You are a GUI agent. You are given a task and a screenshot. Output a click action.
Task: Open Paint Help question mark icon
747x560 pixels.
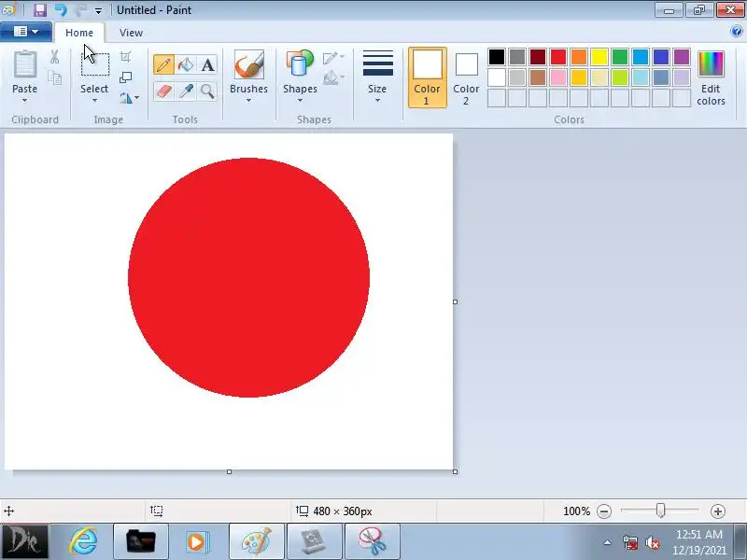(736, 32)
